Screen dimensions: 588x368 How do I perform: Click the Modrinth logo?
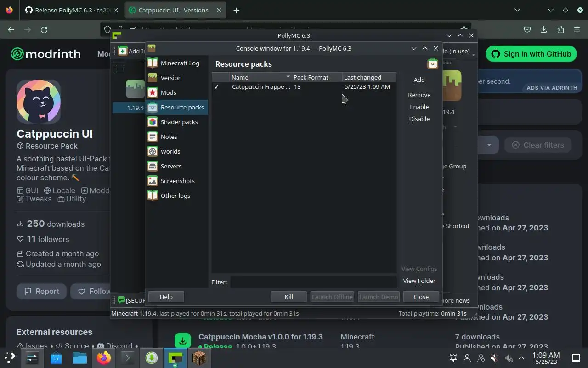point(46,54)
